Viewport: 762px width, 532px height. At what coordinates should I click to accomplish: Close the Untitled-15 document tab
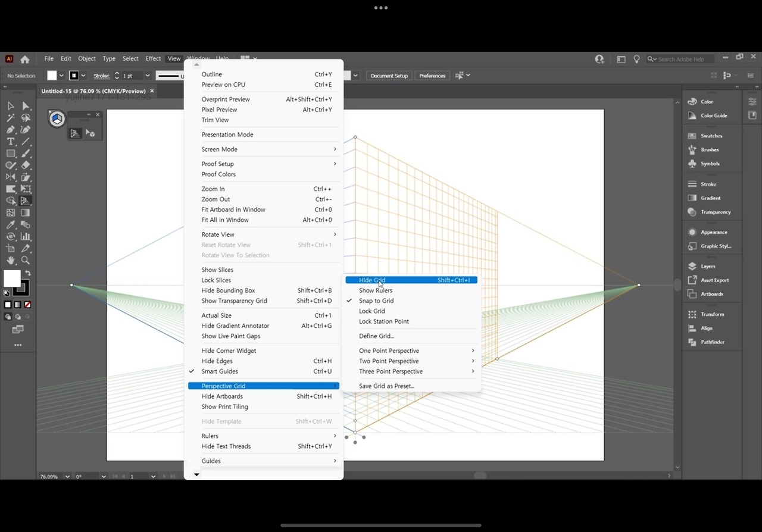point(152,91)
